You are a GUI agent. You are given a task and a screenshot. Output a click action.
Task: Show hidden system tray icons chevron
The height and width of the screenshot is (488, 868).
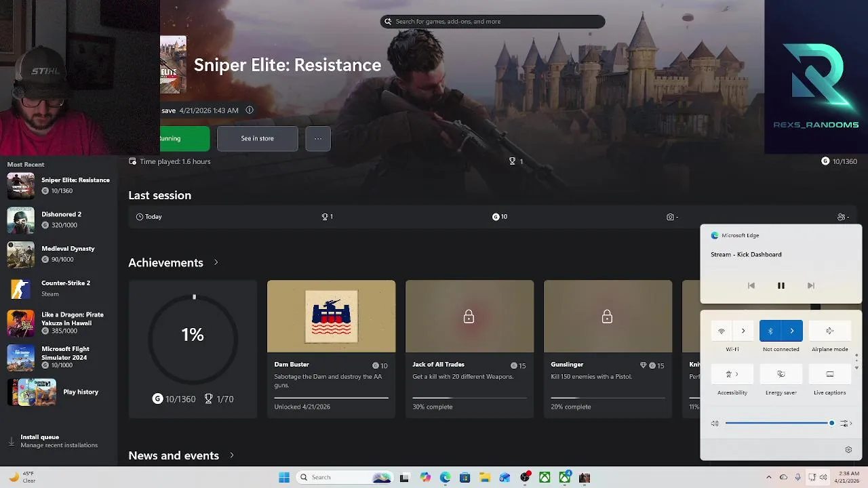click(768, 477)
